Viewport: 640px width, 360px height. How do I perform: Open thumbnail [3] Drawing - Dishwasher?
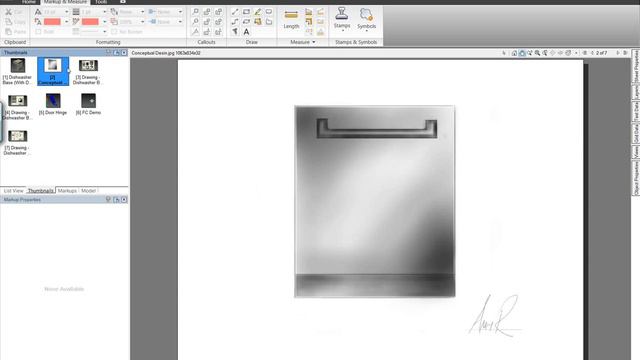click(88, 71)
